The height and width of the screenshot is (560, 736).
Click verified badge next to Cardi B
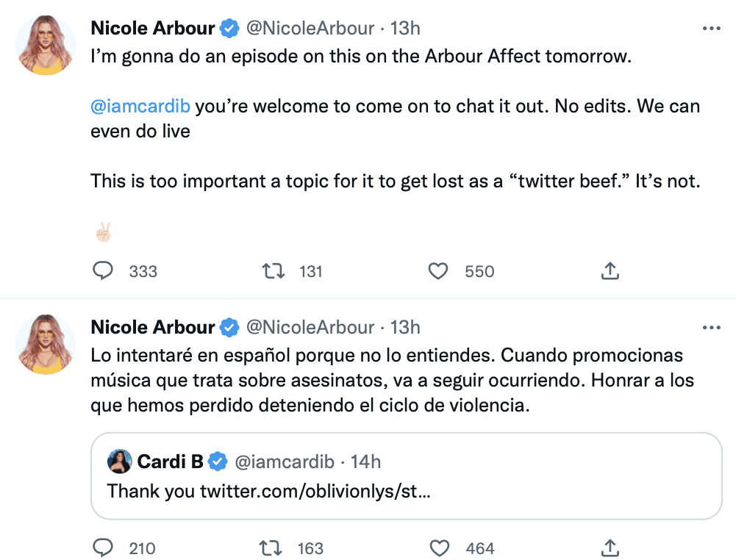coord(218,462)
